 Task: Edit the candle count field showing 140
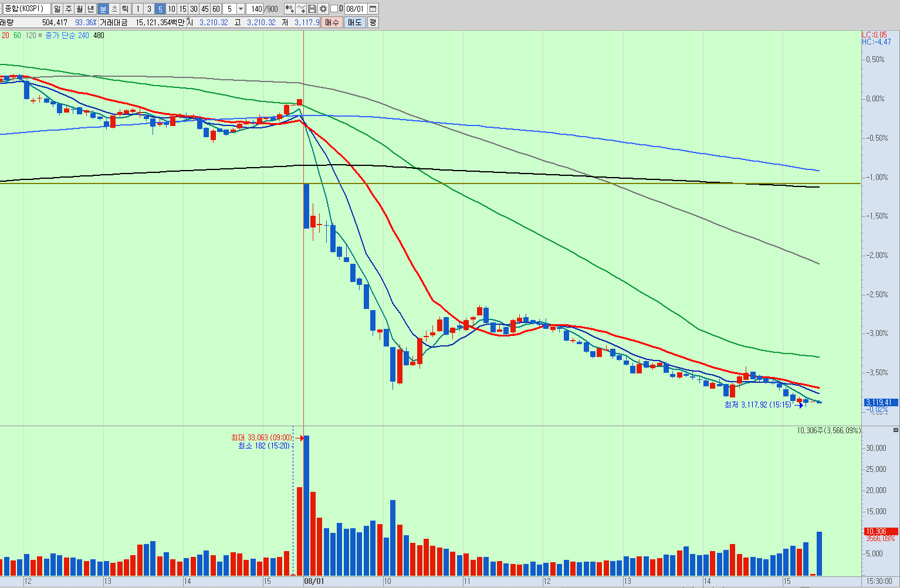tap(255, 9)
